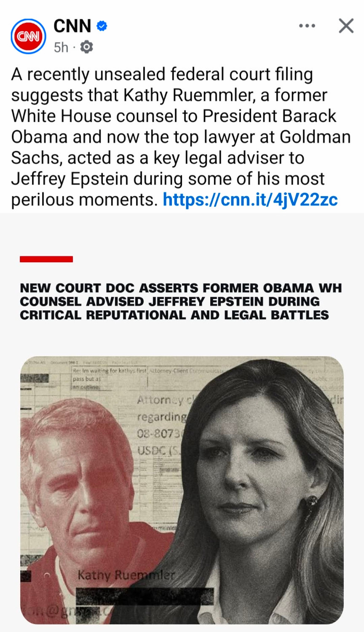The width and height of the screenshot is (364, 632).
Task: Click the gear audience icon beside 5h
Action: (86, 47)
